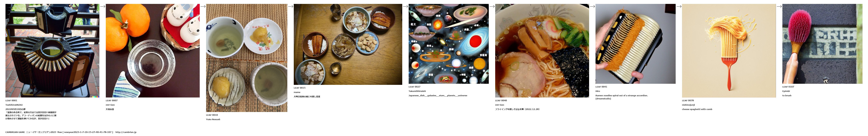Open the orange and glass bowl image
The image size is (868, 136).
click(153, 51)
